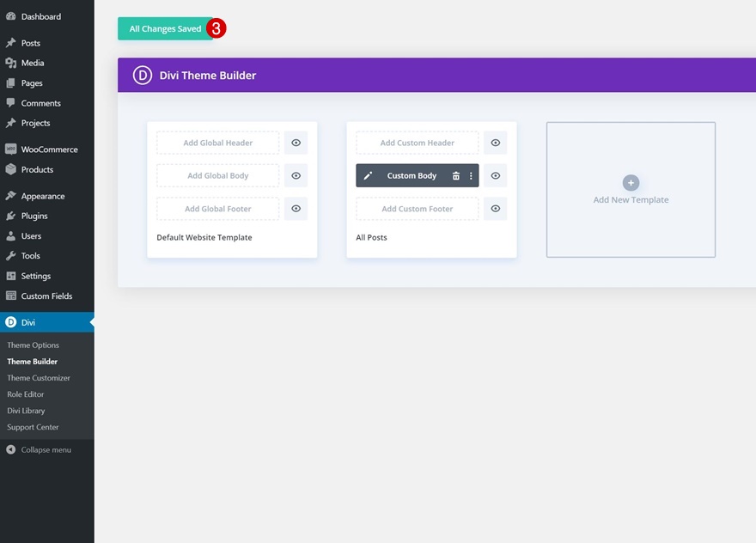Open Role Editor submenu link
This screenshot has width=756, height=543.
[25, 394]
